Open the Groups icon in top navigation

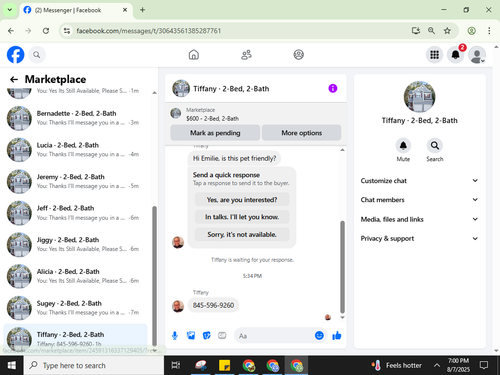(299, 55)
